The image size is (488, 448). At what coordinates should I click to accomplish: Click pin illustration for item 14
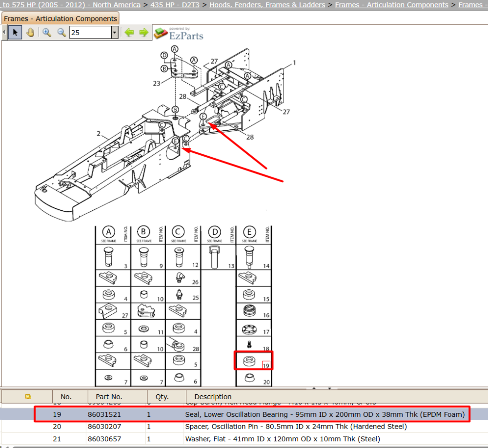pyautogui.click(x=249, y=258)
